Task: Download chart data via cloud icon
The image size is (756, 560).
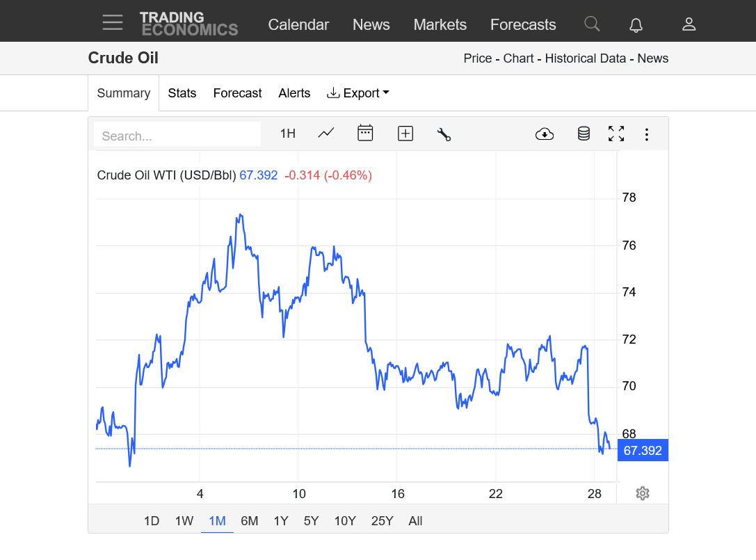Action: tap(545, 134)
